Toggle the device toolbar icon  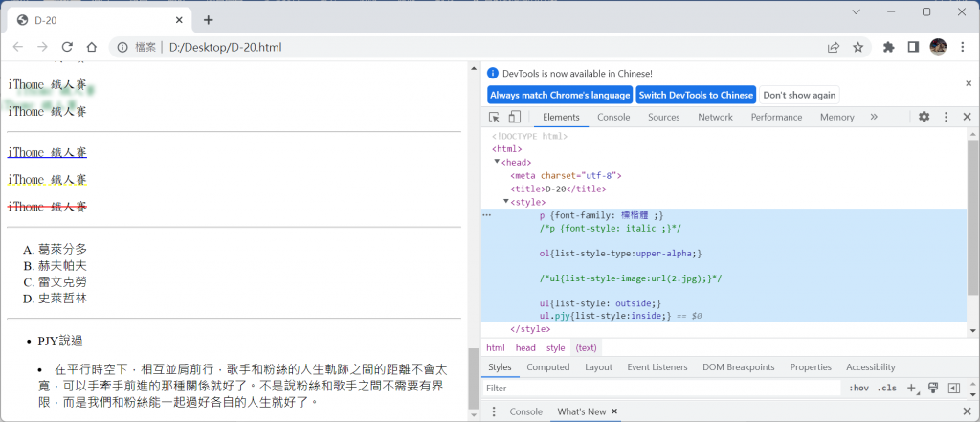click(514, 117)
